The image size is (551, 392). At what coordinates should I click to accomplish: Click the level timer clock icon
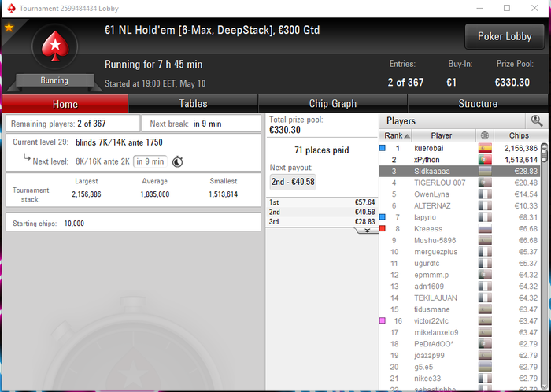click(x=177, y=161)
